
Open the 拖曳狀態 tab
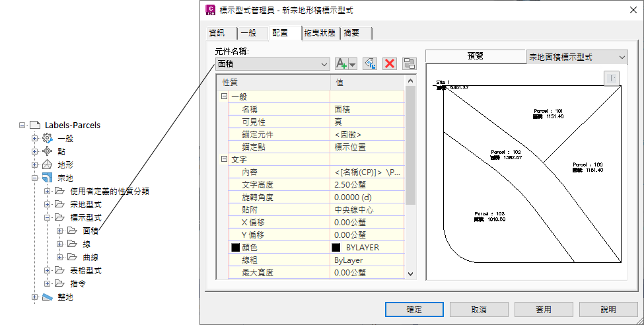pos(321,33)
